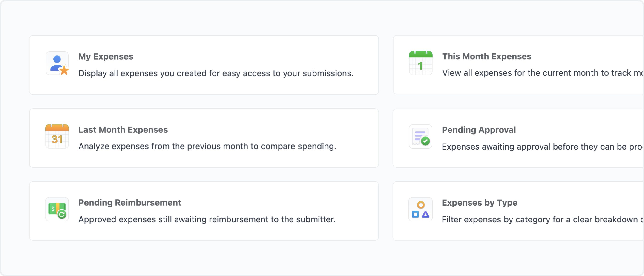The height and width of the screenshot is (276, 644).
Task: Open the Pending Reimbursement report
Action: pyautogui.click(x=130, y=202)
